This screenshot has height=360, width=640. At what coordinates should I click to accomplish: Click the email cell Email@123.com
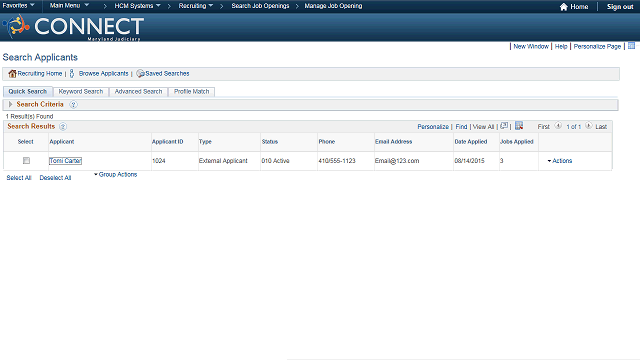pyautogui.click(x=397, y=161)
